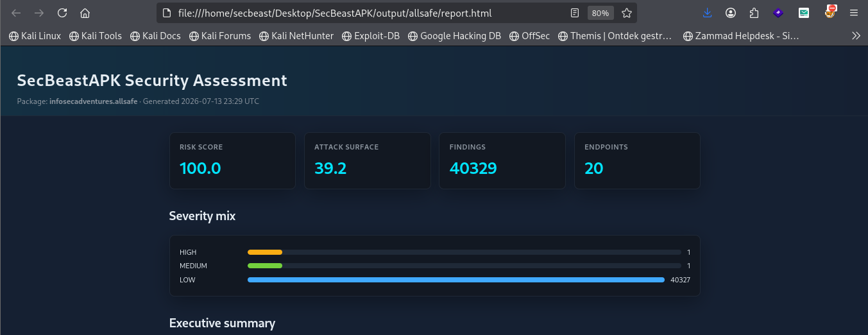Show more bookmarks via double chevron
This screenshot has width=868, height=335.
tap(856, 36)
